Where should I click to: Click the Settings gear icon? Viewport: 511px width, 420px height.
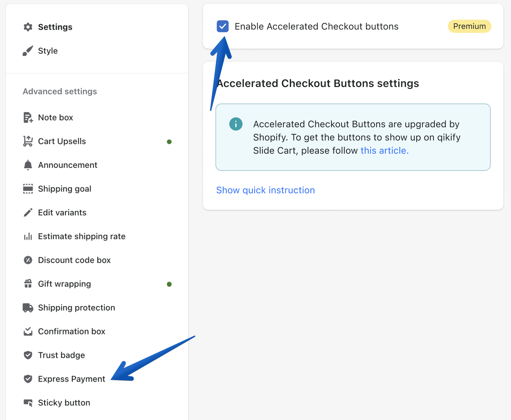click(x=28, y=27)
